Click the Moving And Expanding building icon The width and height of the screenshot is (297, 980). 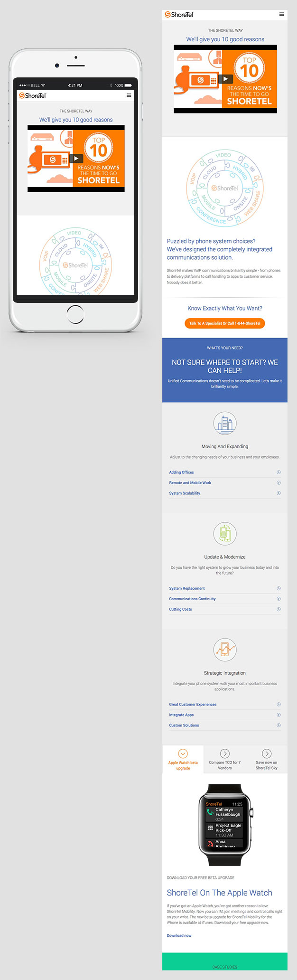(225, 424)
